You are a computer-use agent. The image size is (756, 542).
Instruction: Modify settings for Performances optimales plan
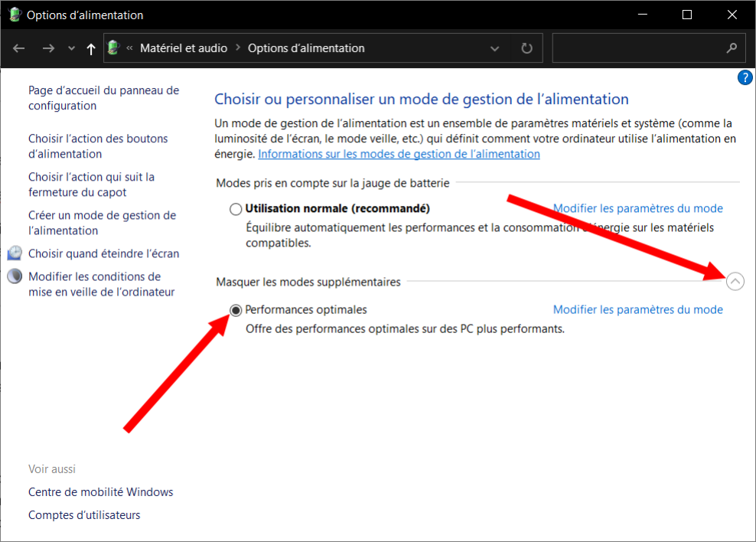click(x=637, y=310)
